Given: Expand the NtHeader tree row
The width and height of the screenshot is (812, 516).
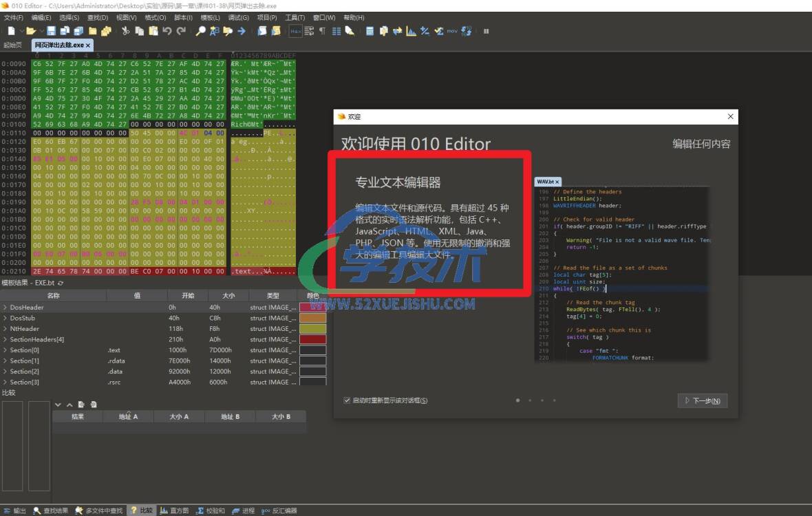Looking at the screenshot, I should [x=6, y=329].
